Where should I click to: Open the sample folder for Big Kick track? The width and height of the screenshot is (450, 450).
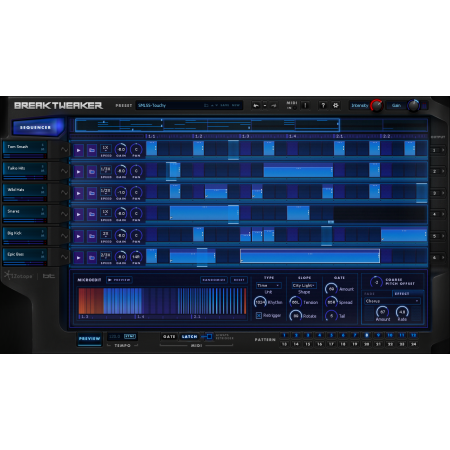pos(92,236)
